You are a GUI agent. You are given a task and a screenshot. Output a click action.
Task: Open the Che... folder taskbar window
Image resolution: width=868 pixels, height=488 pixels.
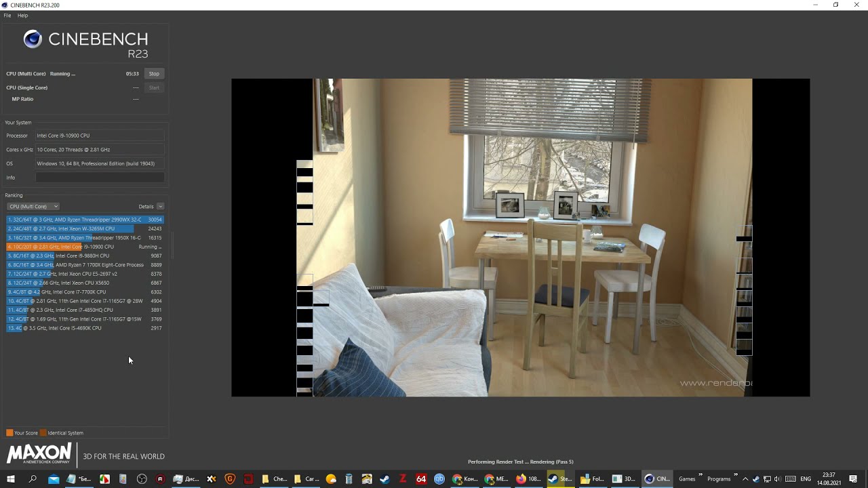click(x=275, y=479)
